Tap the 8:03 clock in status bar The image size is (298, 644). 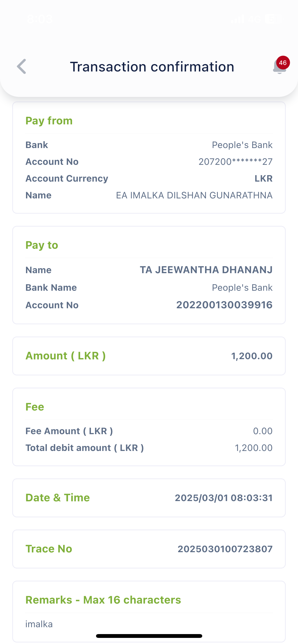tap(40, 19)
